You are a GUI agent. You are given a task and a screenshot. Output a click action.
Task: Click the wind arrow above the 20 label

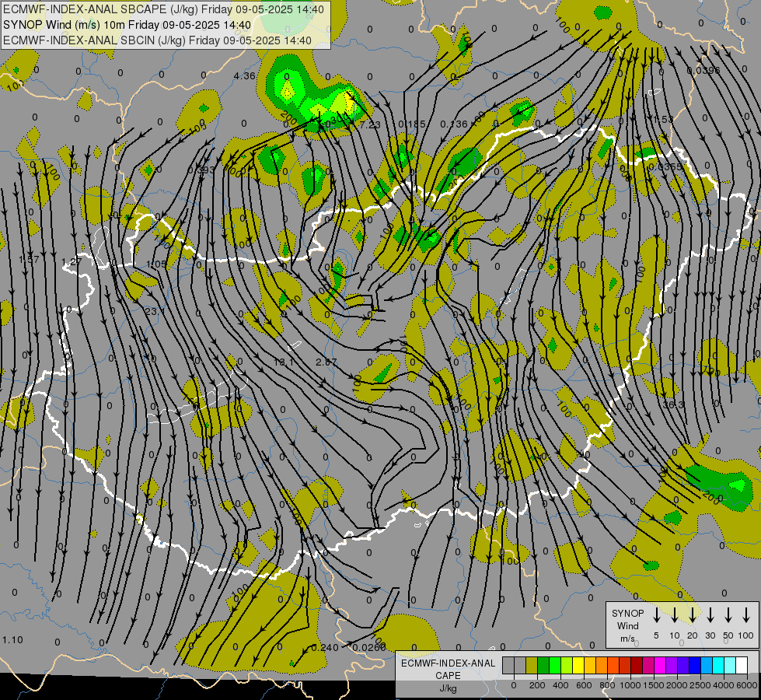pyautogui.click(x=693, y=614)
